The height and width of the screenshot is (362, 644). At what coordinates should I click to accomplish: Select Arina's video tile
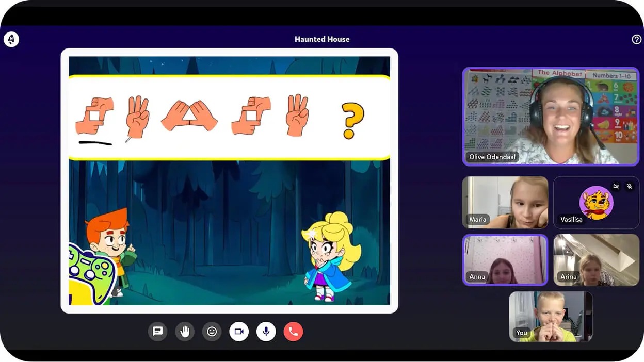(x=596, y=260)
